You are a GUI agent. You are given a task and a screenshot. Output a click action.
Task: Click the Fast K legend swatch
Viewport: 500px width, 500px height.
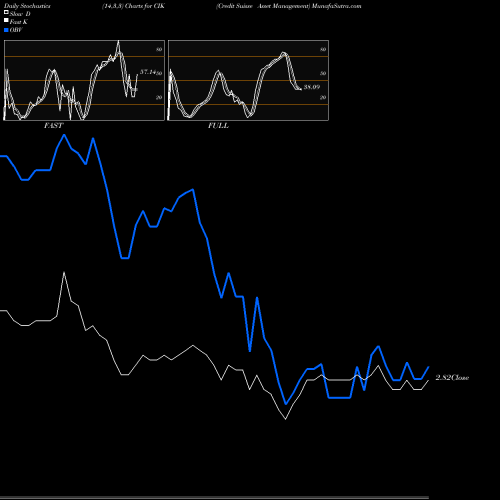click(x=6, y=20)
